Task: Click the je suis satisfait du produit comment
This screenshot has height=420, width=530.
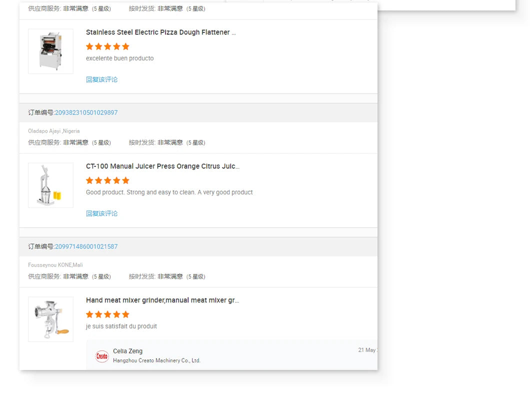Action: point(121,326)
